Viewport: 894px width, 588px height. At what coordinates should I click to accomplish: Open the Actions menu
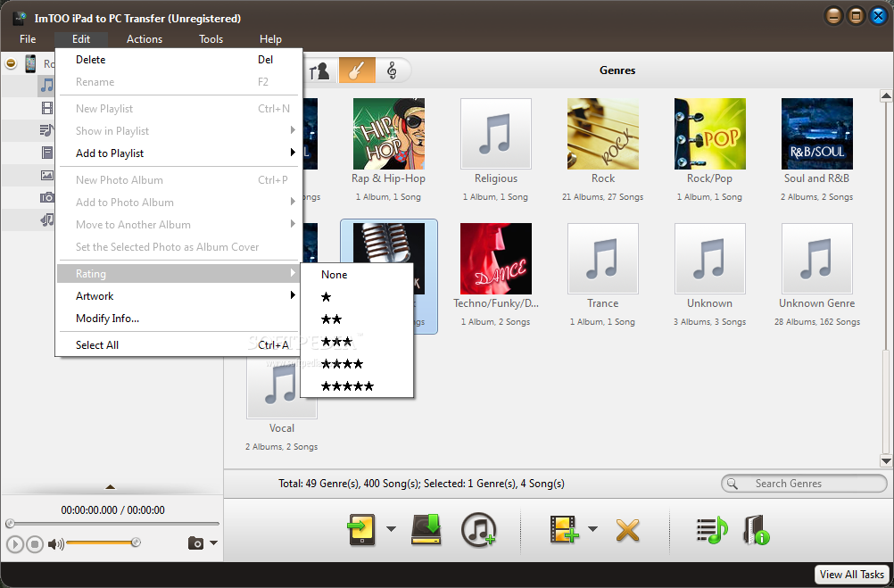point(145,38)
